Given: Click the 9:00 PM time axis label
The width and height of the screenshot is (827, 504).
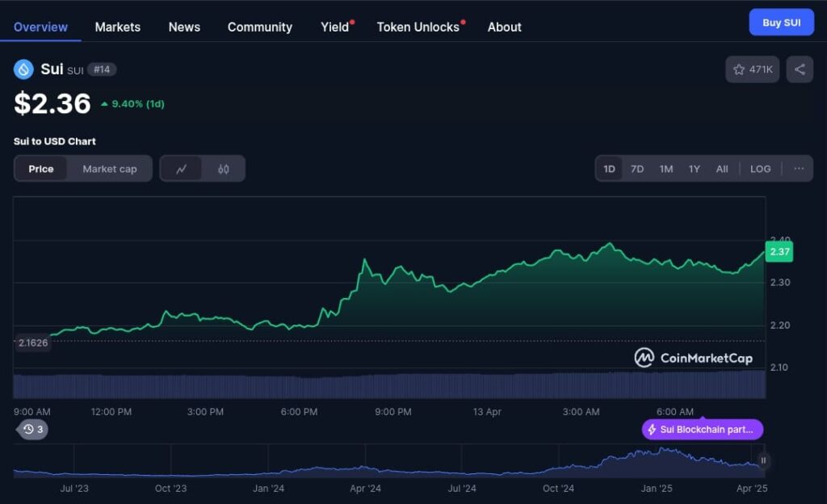Looking at the screenshot, I should click(393, 411).
